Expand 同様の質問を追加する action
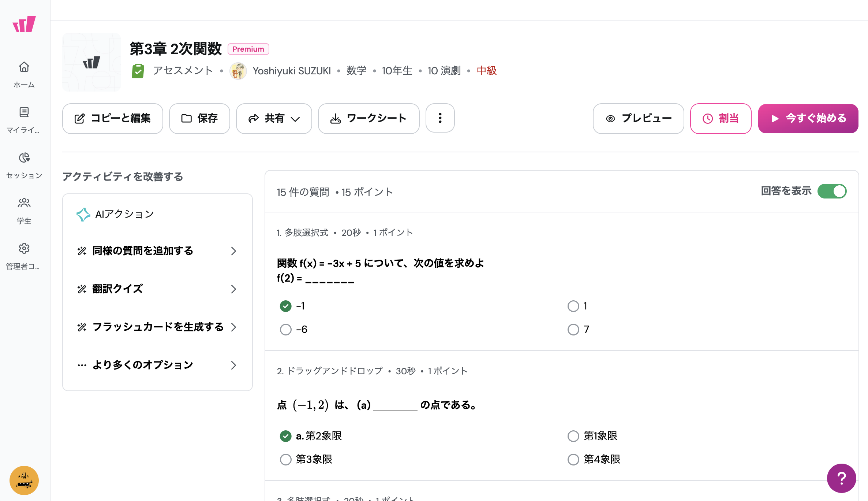 (157, 251)
